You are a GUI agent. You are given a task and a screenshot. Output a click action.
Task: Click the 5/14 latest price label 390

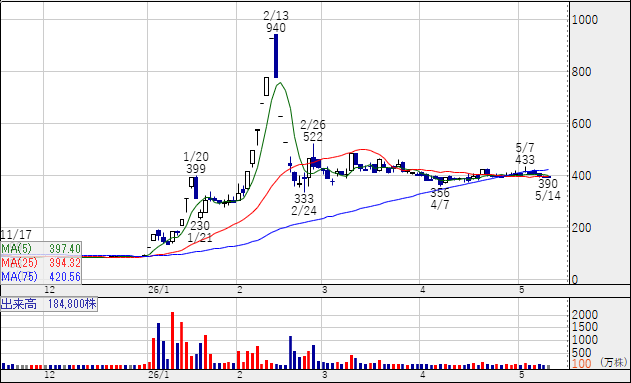click(548, 184)
